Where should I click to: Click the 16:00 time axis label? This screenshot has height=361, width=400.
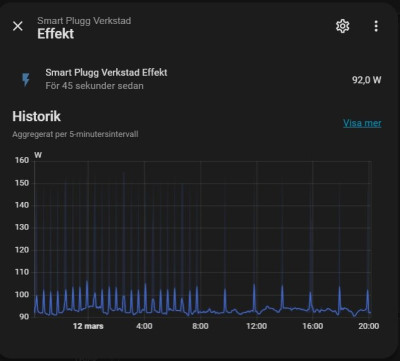(x=312, y=326)
